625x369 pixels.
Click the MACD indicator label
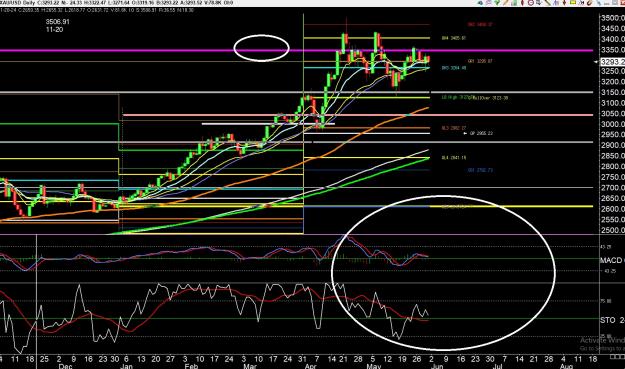612,260
